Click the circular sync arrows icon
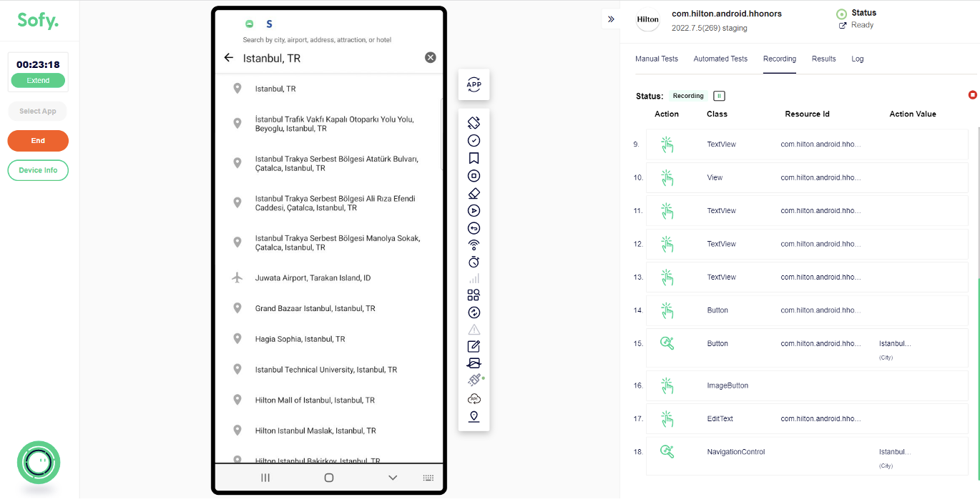The image size is (980, 502). tap(474, 312)
